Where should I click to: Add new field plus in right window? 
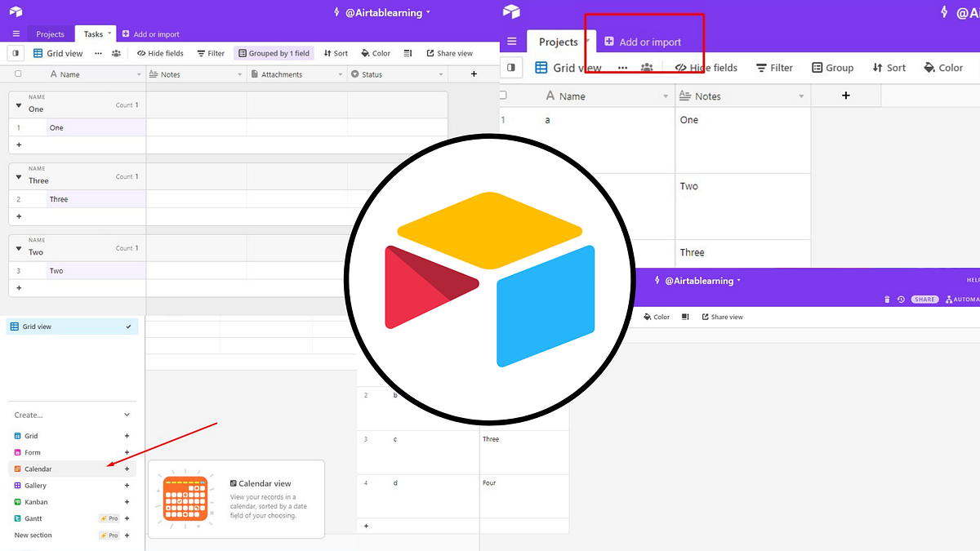(846, 96)
